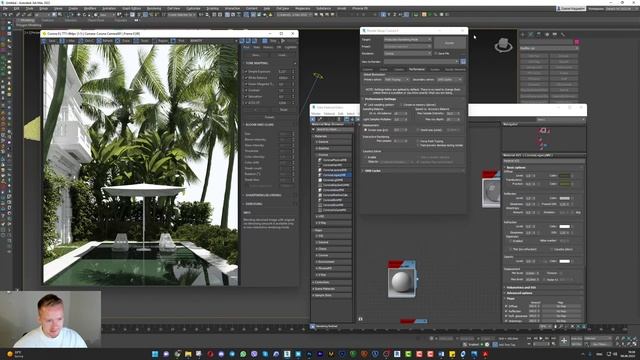Switch to the Stats tab in Corona VFB
The image size is (640, 360).
point(257,47)
